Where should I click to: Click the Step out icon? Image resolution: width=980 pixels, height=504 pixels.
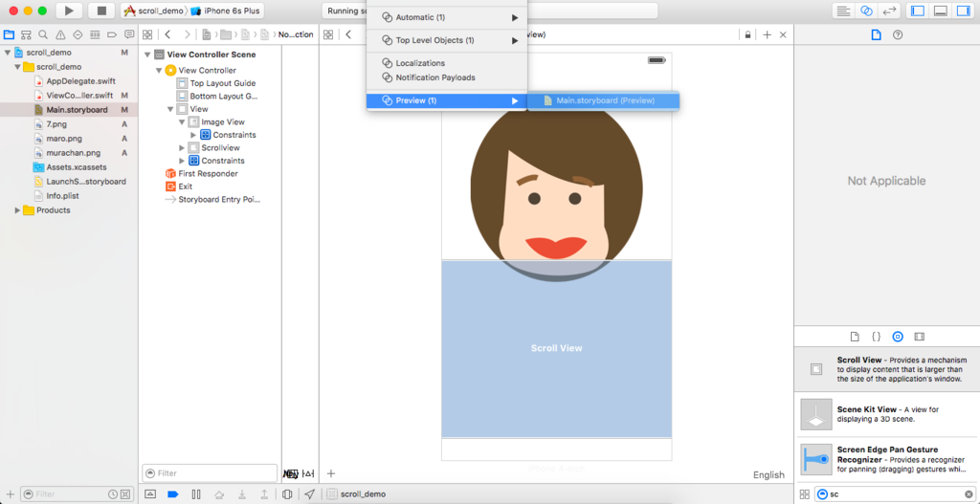(264, 494)
